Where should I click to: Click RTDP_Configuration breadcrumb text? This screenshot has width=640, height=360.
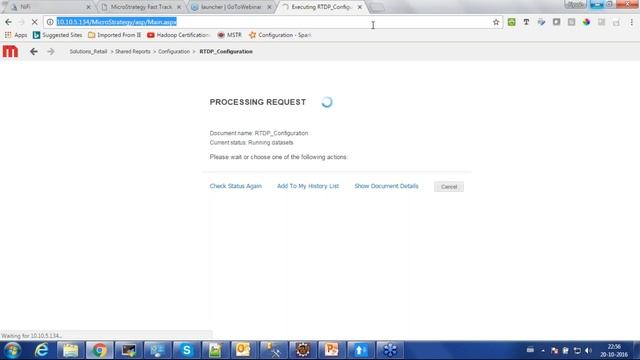[226, 51]
